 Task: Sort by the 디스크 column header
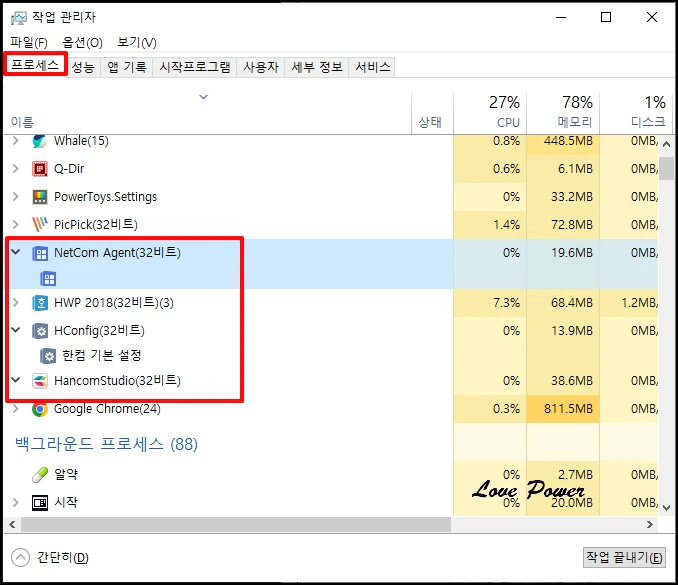click(x=636, y=114)
